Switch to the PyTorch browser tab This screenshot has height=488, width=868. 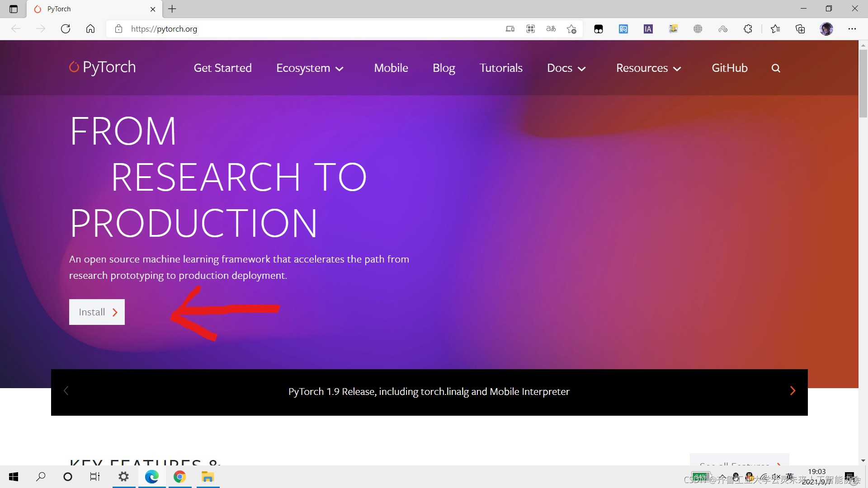pos(94,9)
